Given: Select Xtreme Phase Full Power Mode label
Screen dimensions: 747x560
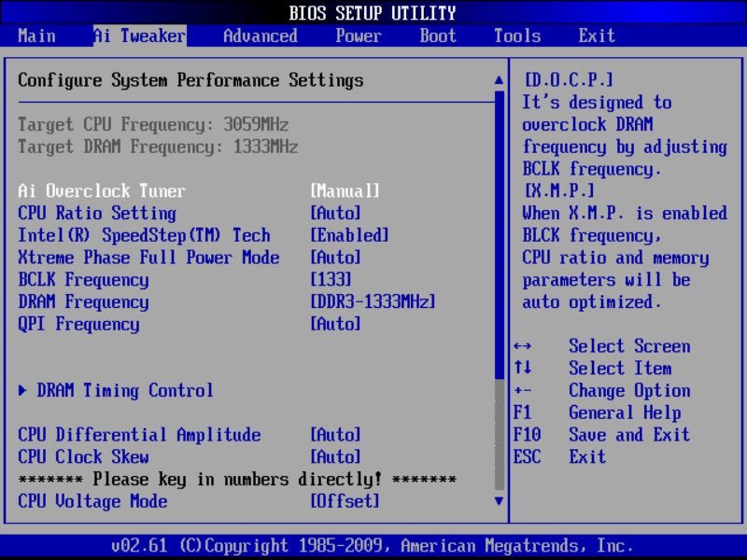Looking at the screenshot, I should click(x=148, y=258).
